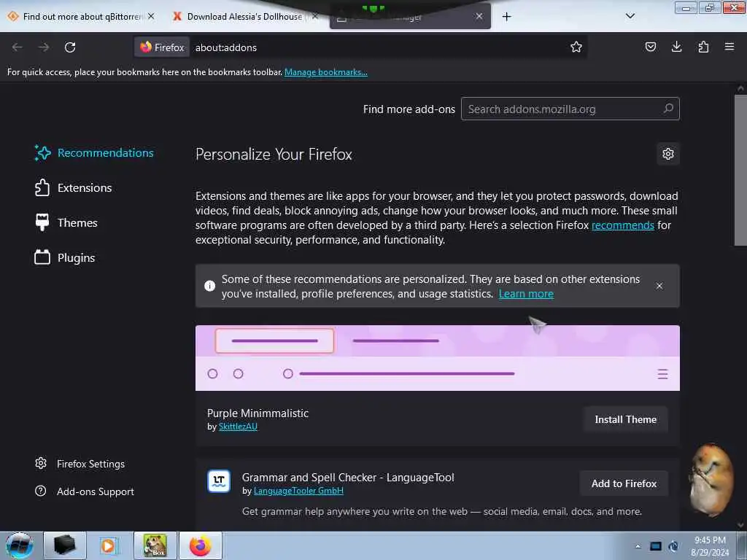The width and height of the screenshot is (747, 560).
Task: Open the Downloads panel
Action: pyautogui.click(x=676, y=47)
